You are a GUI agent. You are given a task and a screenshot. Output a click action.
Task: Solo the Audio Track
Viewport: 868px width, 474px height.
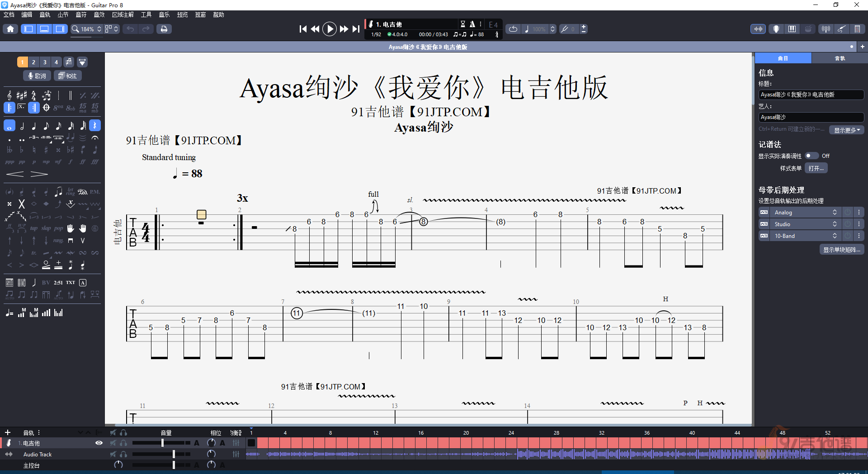[123, 454]
